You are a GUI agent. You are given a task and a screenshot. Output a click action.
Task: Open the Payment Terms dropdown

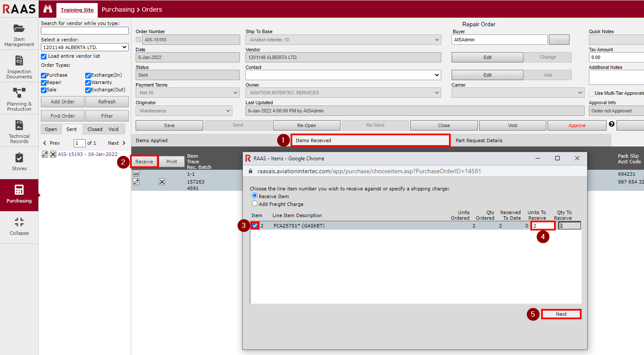coord(188,93)
